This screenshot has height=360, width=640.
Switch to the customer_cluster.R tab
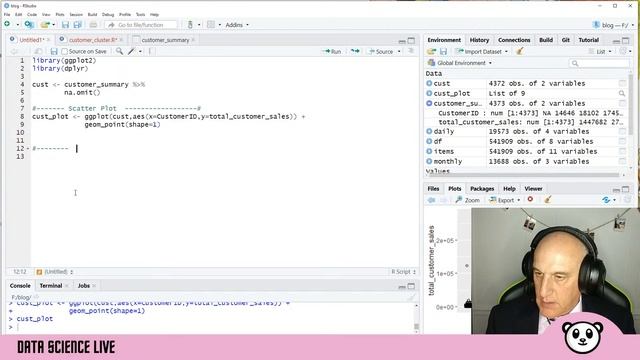(x=93, y=40)
